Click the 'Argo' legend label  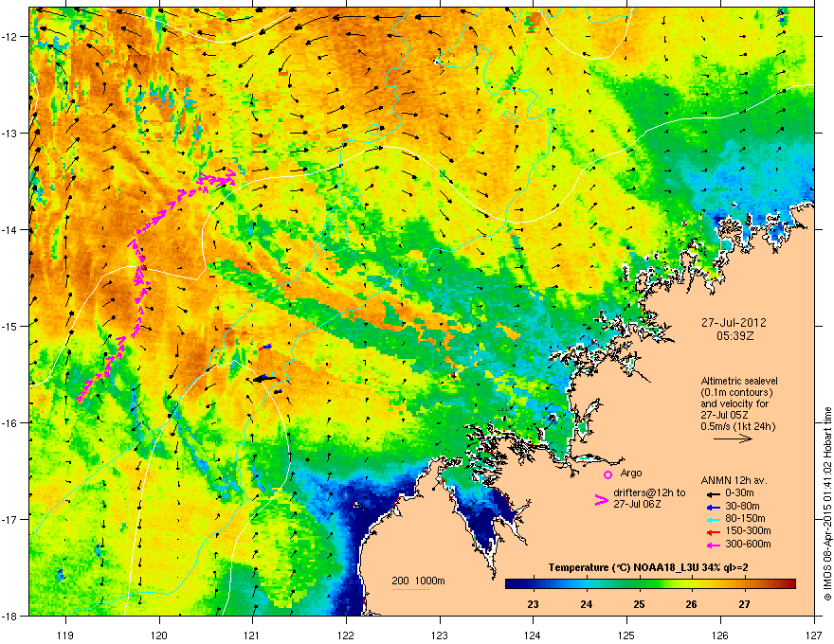(631, 473)
